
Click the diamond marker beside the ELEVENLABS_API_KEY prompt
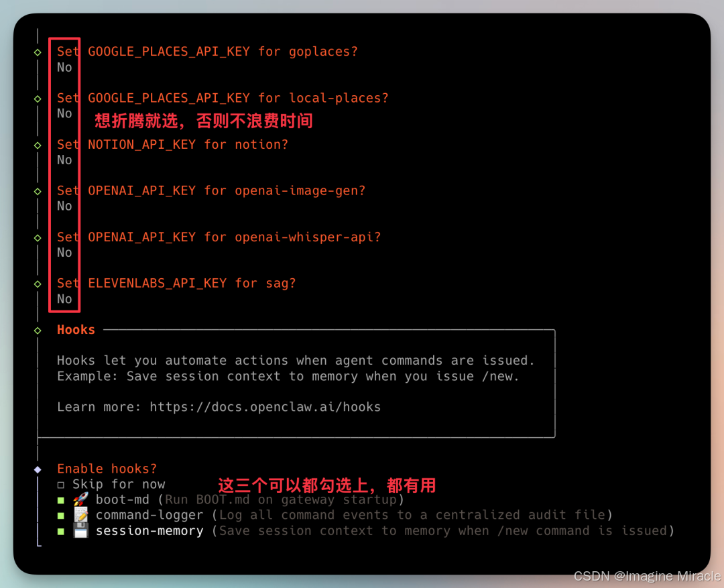pyautogui.click(x=38, y=284)
